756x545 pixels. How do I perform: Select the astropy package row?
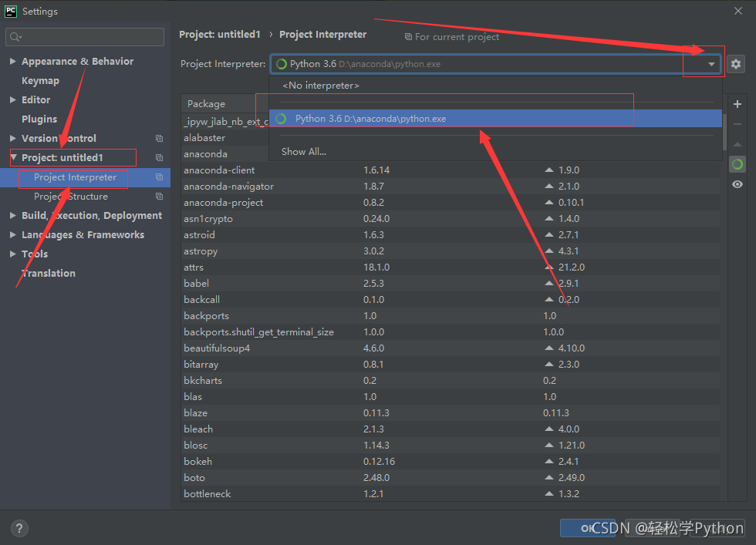coord(451,251)
